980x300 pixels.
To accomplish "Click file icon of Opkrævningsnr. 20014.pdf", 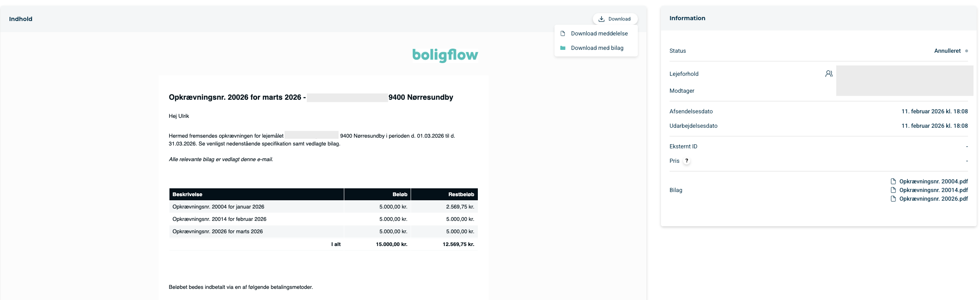I will pyautogui.click(x=893, y=190).
